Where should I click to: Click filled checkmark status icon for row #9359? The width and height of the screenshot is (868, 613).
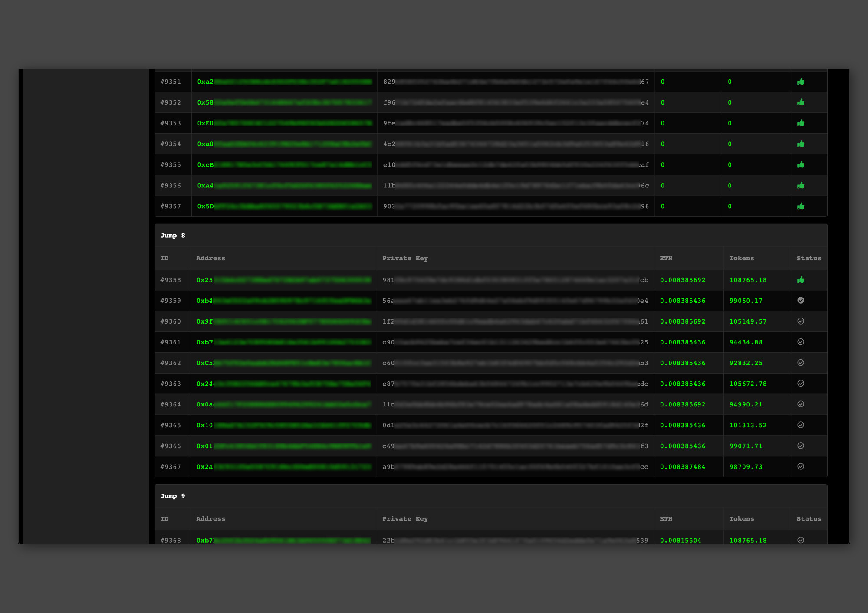(x=801, y=300)
